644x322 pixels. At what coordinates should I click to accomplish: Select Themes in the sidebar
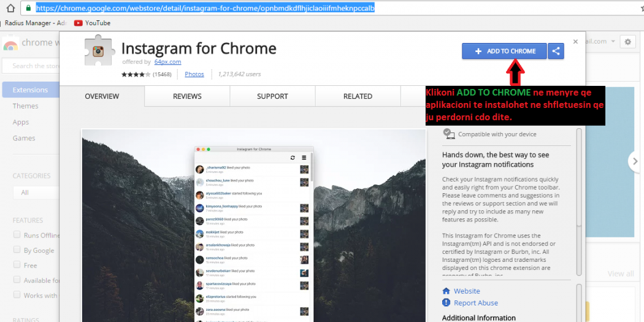(x=26, y=106)
